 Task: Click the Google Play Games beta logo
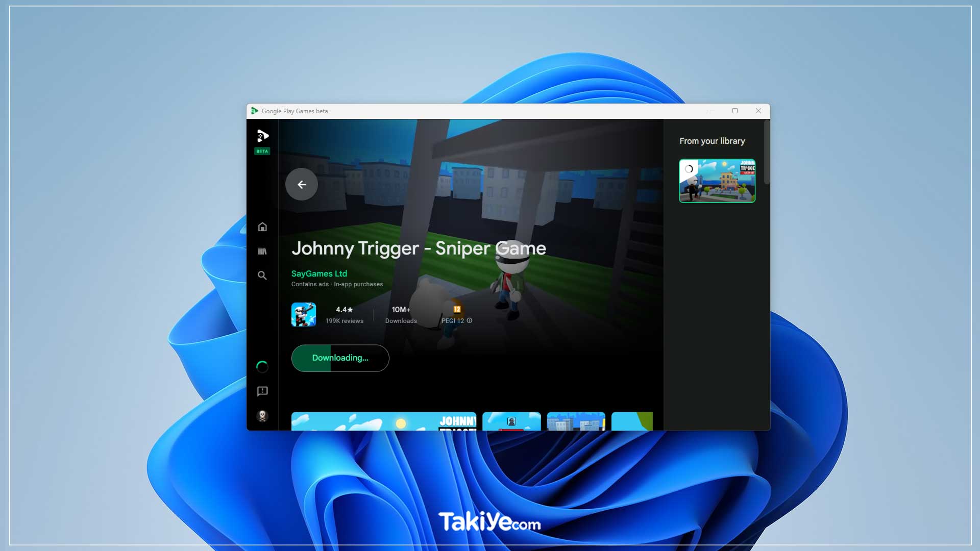tap(262, 136)
